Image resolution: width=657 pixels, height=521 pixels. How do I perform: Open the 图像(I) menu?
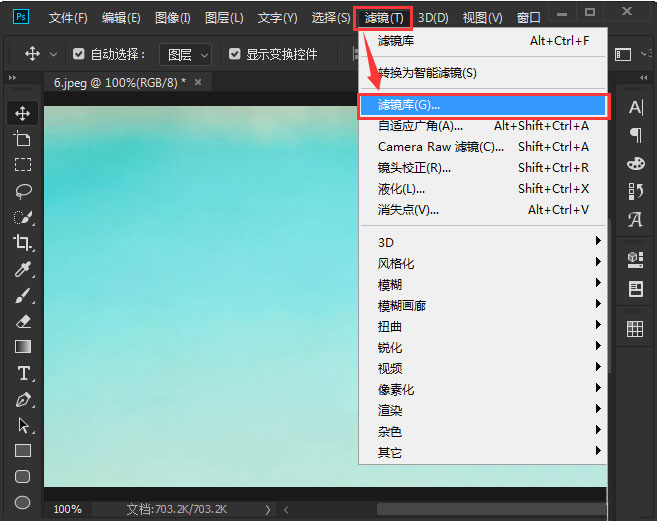(172, 18)
